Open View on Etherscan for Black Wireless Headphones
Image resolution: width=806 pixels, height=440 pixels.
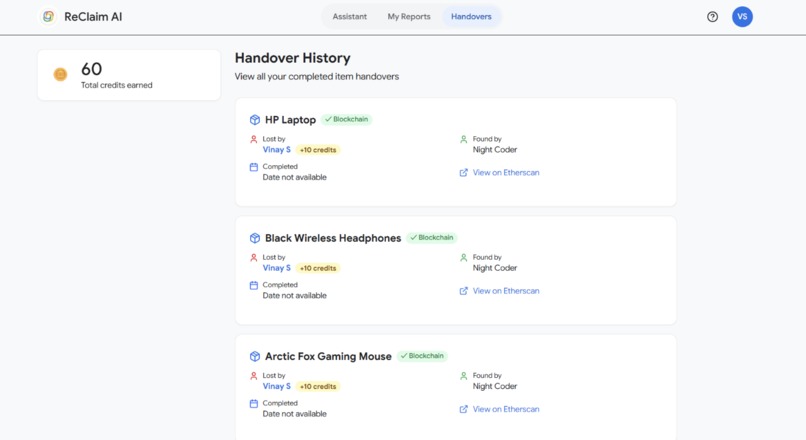pyautogui.click(x=506, y=291)
